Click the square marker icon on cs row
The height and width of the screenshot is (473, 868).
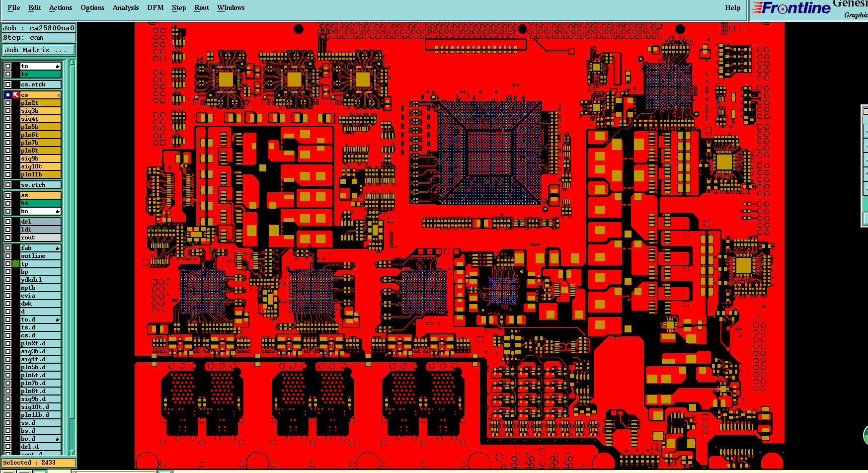click(59, 95)
